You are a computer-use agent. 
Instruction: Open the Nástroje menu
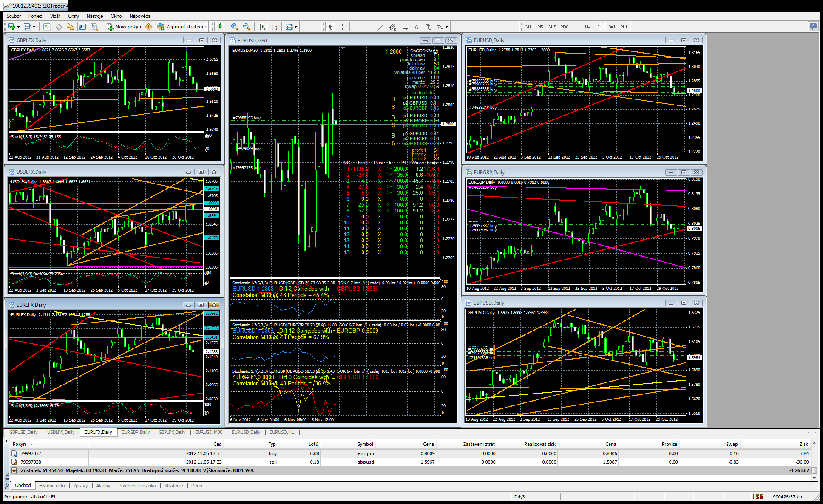pos(95,16)
